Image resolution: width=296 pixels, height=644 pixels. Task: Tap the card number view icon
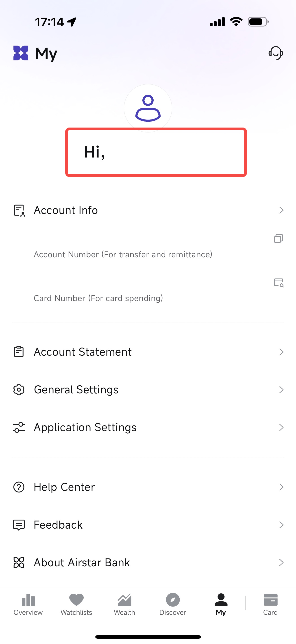tap(279, 283)
